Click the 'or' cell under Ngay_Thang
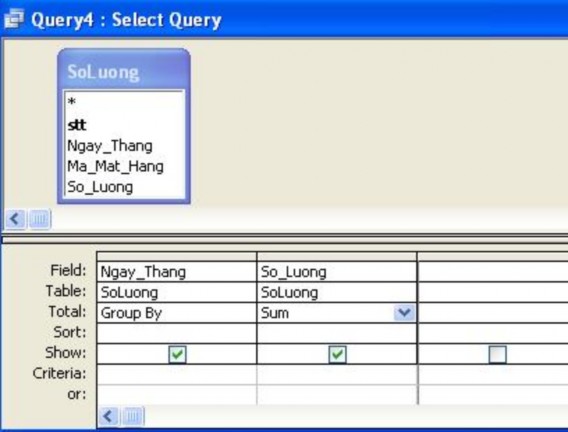The width and height of the screenshot is (568, 432). pyautogui.click(x=177, y=394)
